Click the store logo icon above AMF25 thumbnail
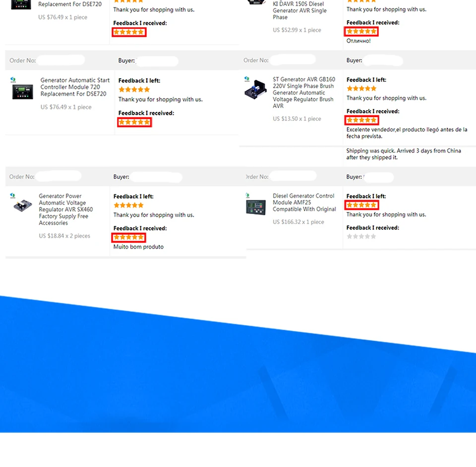Viewport: 476px width, 467px height. pyautogui.click(x=247, y=195)
